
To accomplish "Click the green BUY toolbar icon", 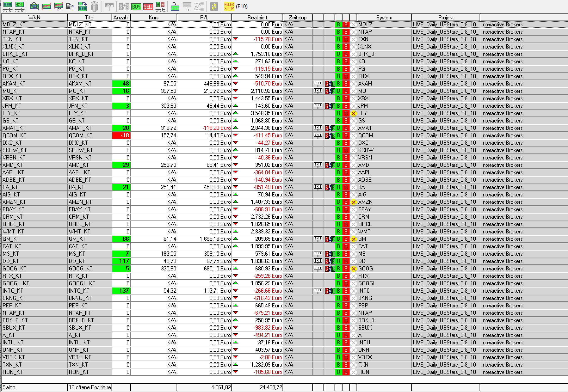I will (136, 6).
